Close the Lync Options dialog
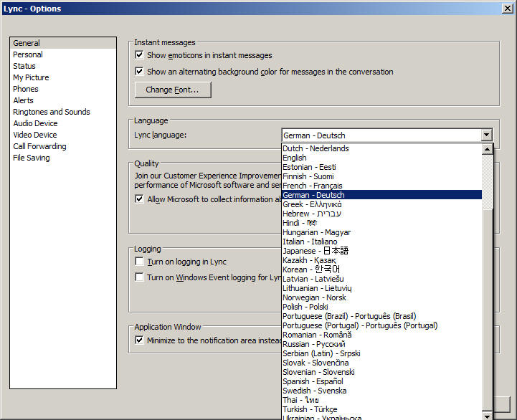 [507, 8]
